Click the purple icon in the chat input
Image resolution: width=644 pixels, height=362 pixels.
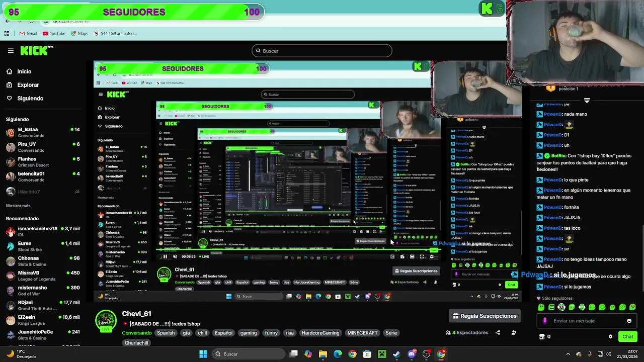[x=545, y=321]
